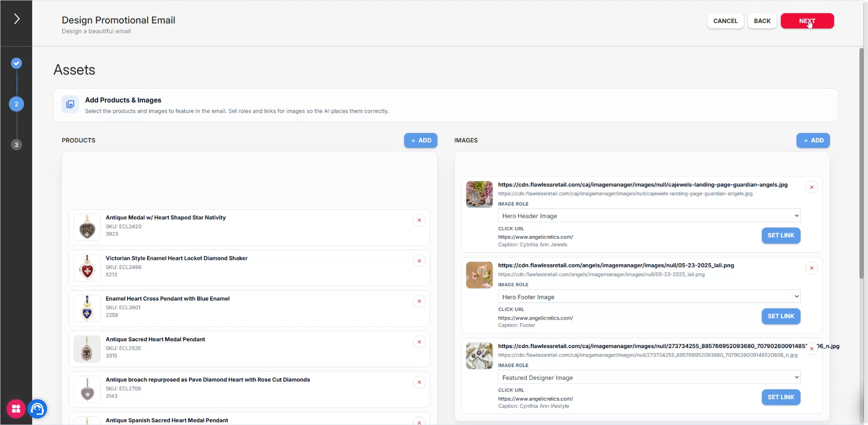Set link for the guardian-angels image
The width and height of the screenshot is (868, 425).
point(781,236)
